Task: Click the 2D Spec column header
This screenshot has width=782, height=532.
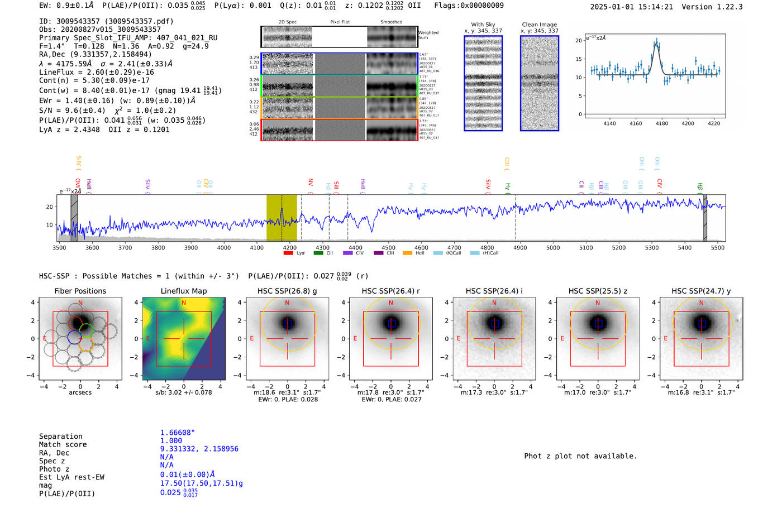Action: (288, 22)
